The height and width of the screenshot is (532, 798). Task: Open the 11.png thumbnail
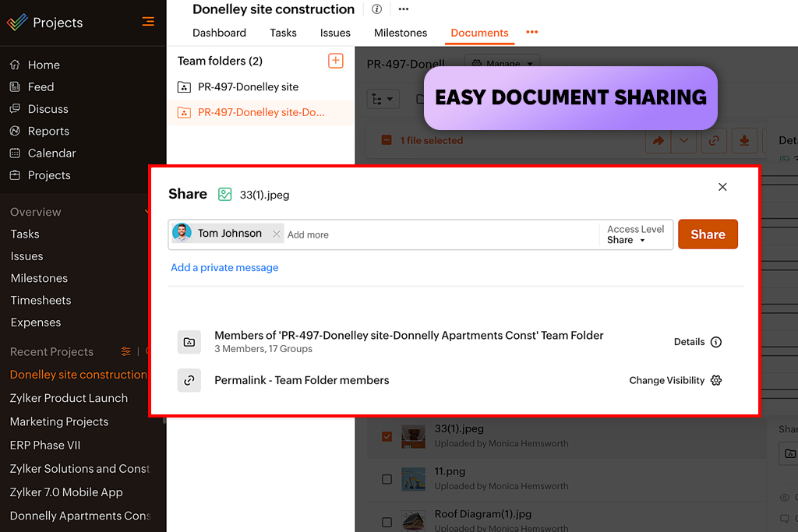[x=413, y=479]
